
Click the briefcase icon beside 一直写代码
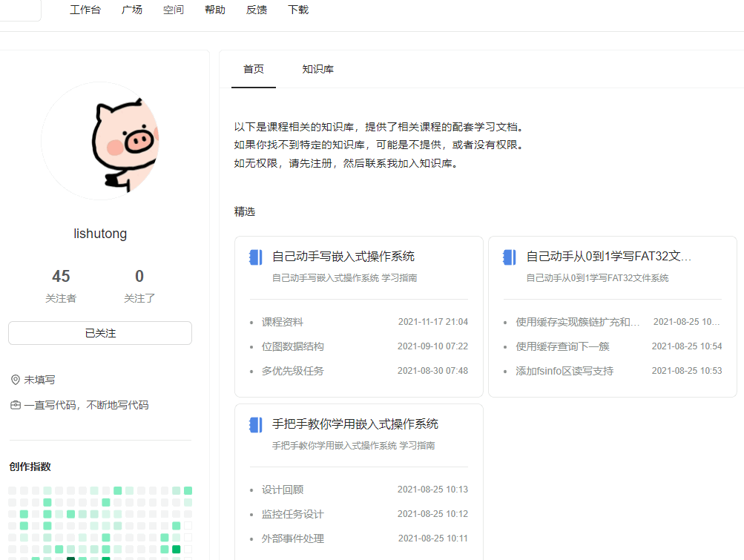coord(16,405)
